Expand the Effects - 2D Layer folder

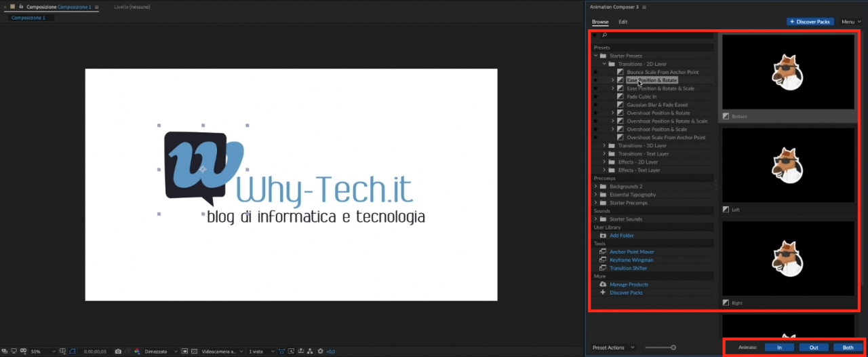click(x=604, y=162)
